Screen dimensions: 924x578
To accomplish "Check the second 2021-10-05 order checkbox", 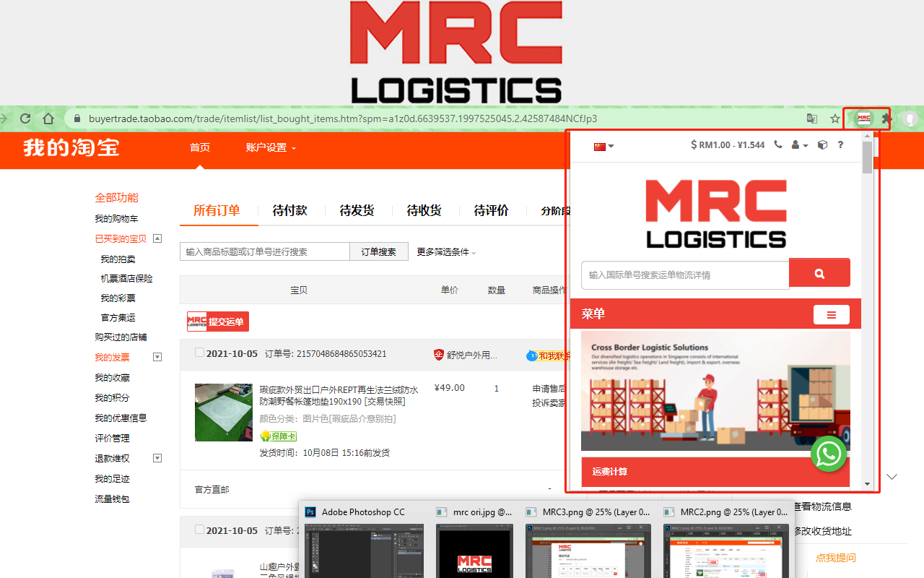I will [200, 529].
